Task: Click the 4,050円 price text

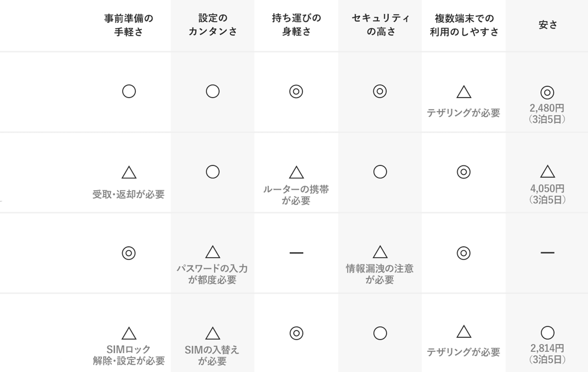Action: tap(547, 188)
